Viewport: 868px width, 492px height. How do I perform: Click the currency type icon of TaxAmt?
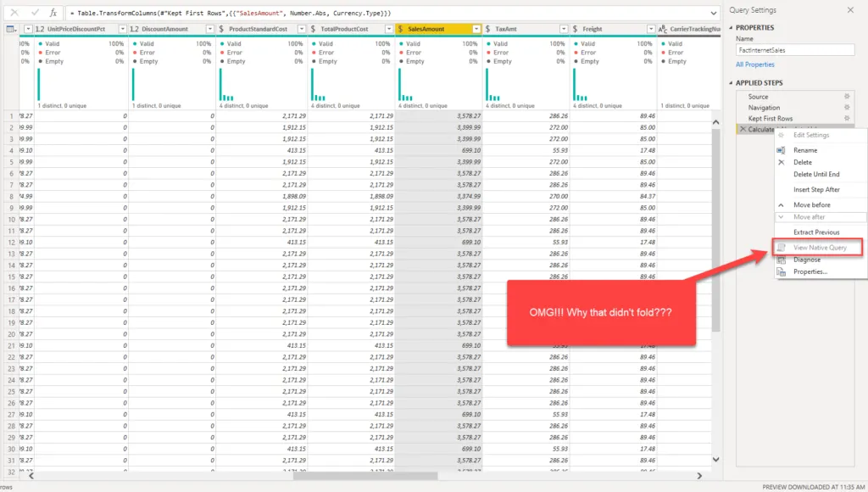487,29
